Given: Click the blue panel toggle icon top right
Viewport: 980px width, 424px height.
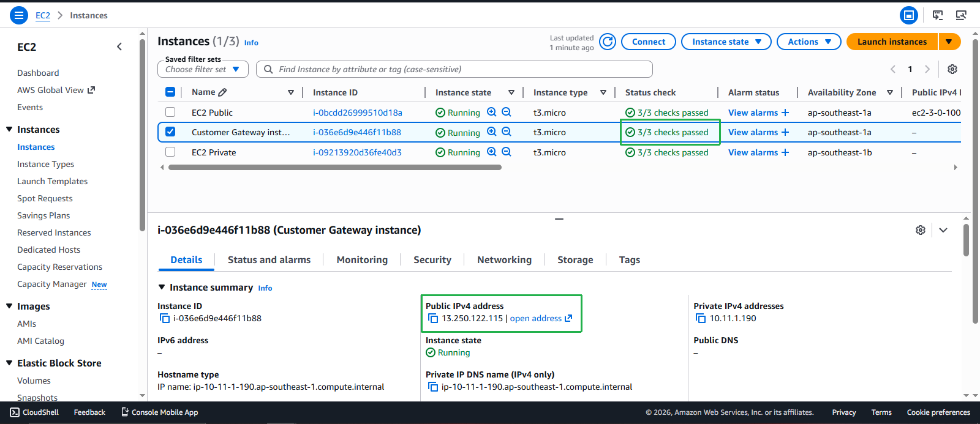Looking at the screenshot, I should 909,15.
